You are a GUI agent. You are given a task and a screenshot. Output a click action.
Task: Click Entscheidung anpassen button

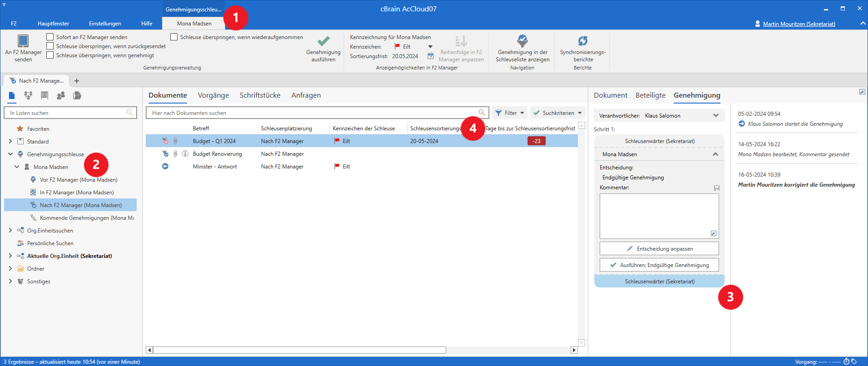click(659, 248)
